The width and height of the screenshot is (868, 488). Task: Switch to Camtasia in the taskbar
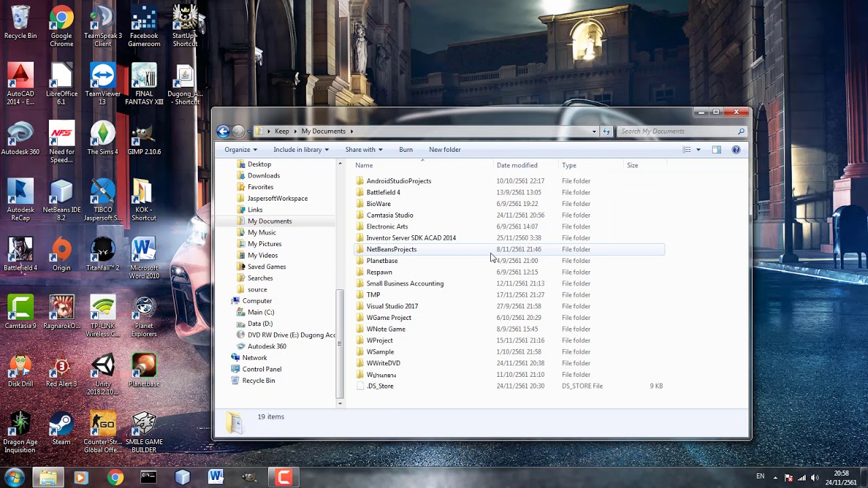click(x=284, y=477)
